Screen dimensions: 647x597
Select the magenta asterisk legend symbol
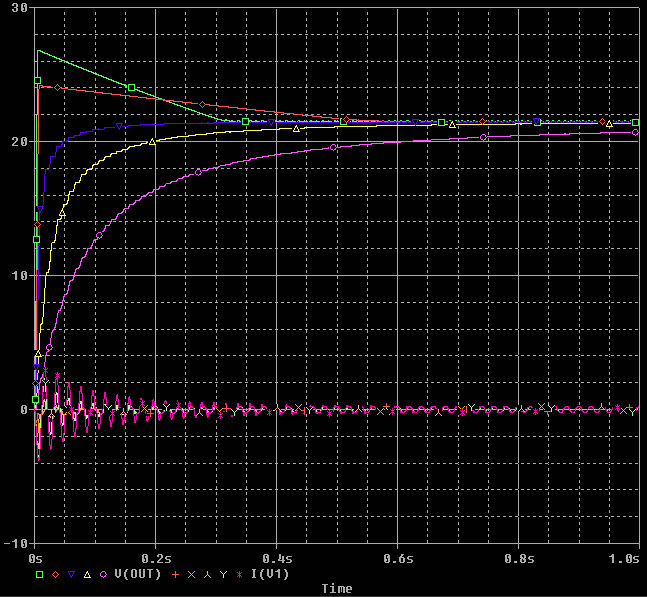(x=239, y=574)
